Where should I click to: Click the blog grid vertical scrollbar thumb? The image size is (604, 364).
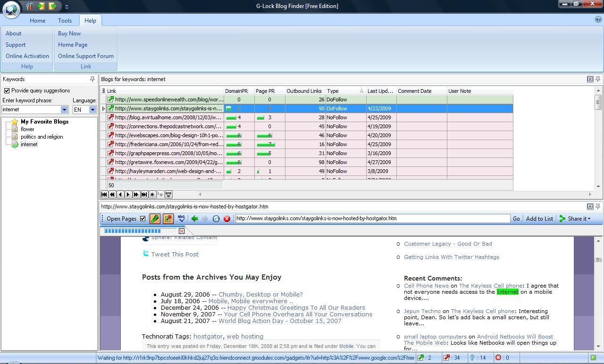[598, 102]
